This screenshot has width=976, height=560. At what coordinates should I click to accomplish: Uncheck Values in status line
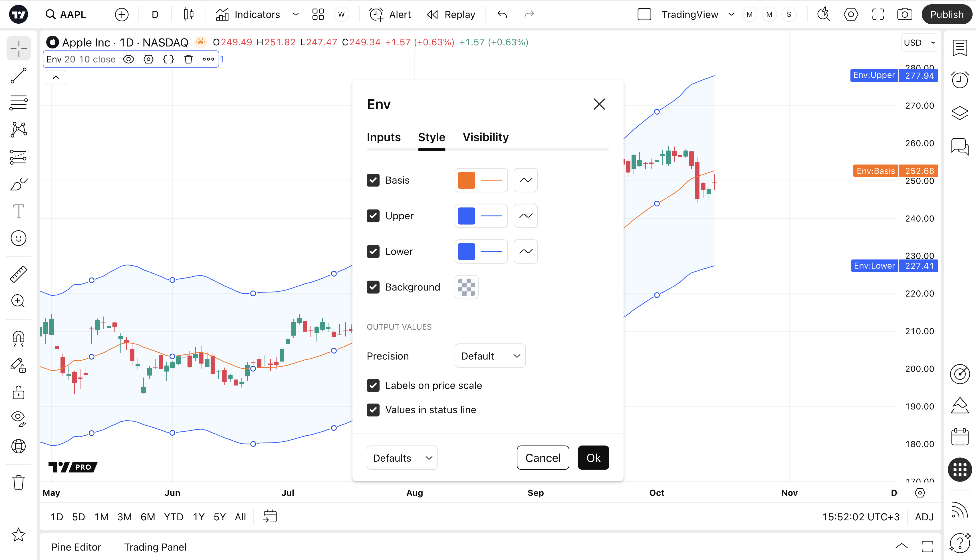tap(373, 410)
